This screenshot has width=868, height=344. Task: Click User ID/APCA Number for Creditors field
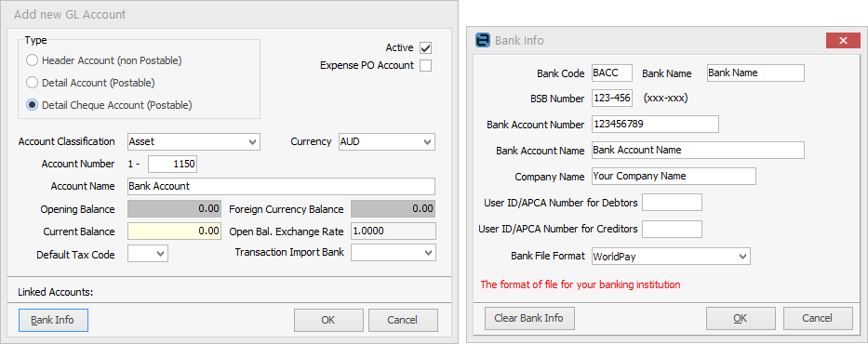(x=672, y=229)
